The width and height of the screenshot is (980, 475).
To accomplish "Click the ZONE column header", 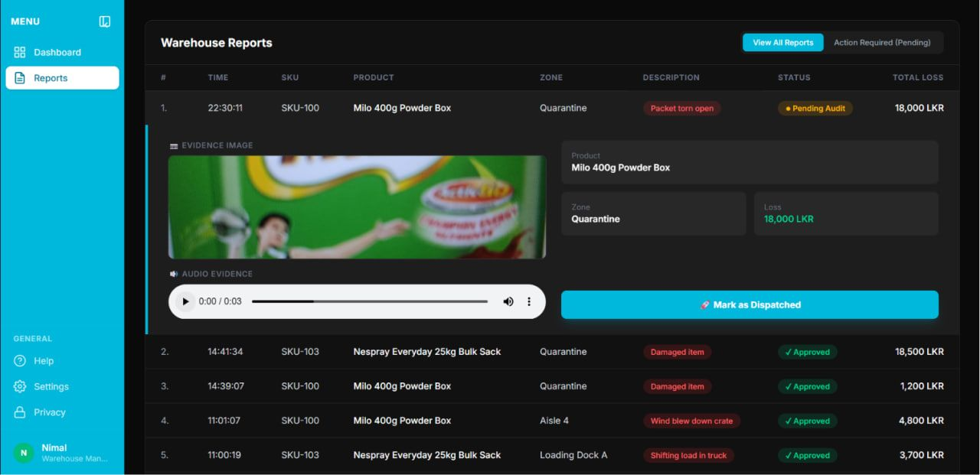I will [551, 77].
